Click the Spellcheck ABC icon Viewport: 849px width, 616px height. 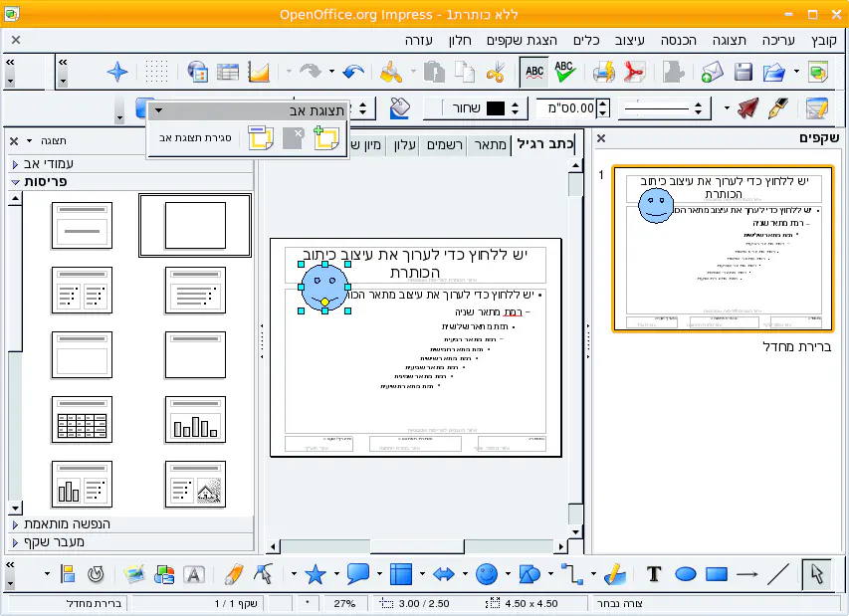565,72
